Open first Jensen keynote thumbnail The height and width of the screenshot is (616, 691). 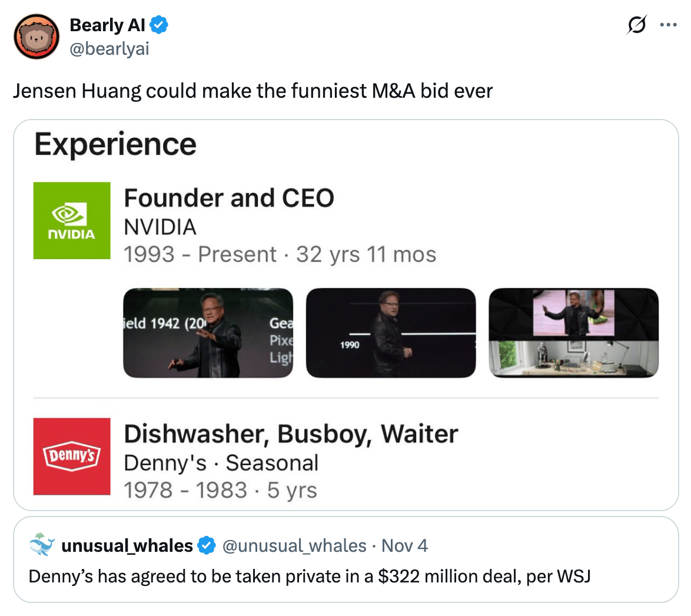coord(208,333)
